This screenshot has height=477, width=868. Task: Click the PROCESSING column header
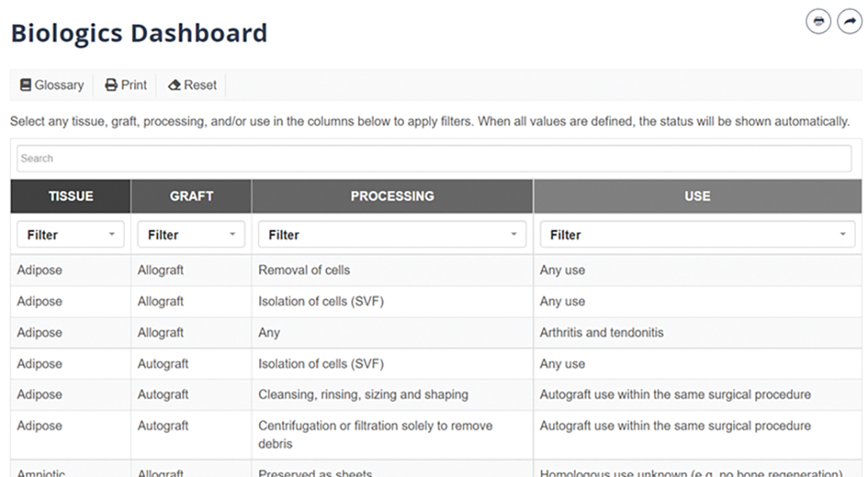(x=392, y=196)
